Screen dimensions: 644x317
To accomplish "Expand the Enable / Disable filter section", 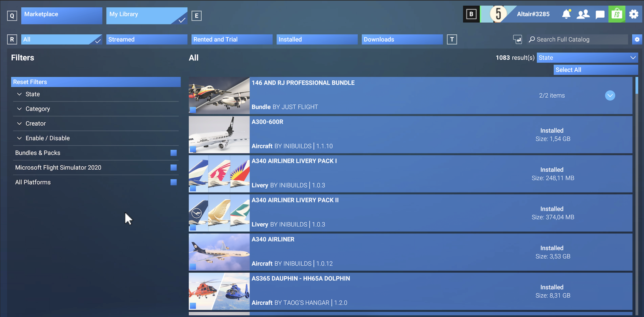I will pyautogui.click(x=96, y=139).
